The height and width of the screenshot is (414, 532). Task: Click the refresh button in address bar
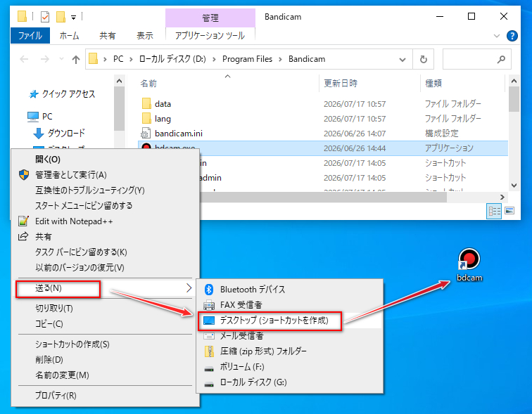pyautogui.click(x=423, y=59)
